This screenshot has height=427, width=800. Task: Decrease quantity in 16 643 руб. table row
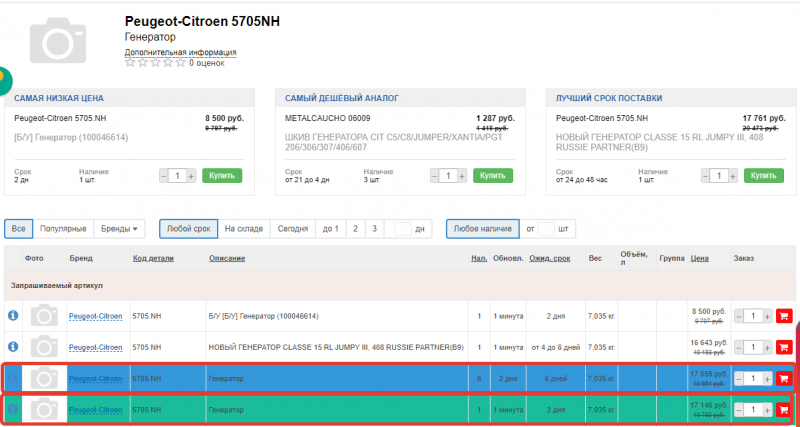pos(739,347)
